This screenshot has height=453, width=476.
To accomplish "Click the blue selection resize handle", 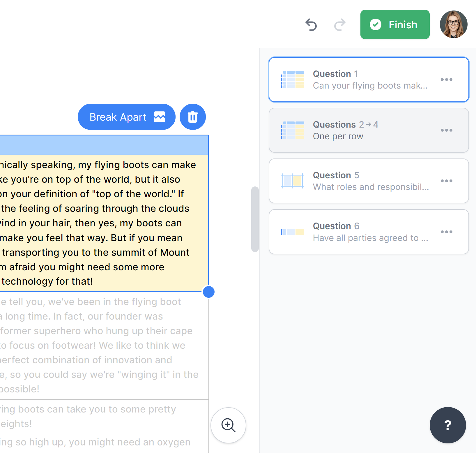I will pos(209,292).
